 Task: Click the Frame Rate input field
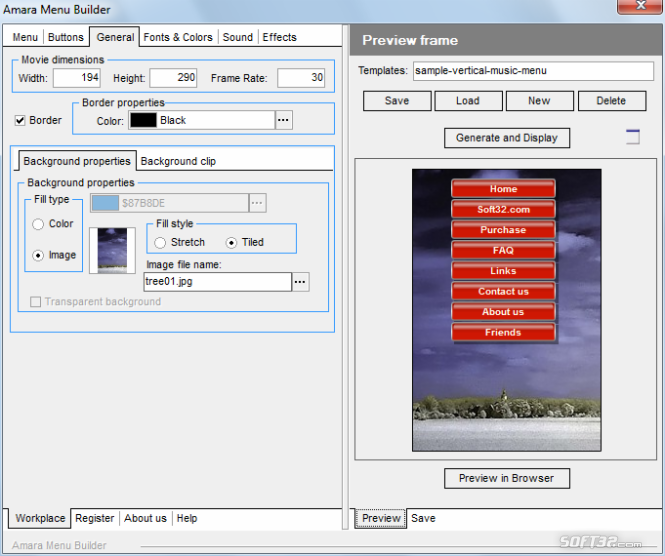tap(301, 78)
